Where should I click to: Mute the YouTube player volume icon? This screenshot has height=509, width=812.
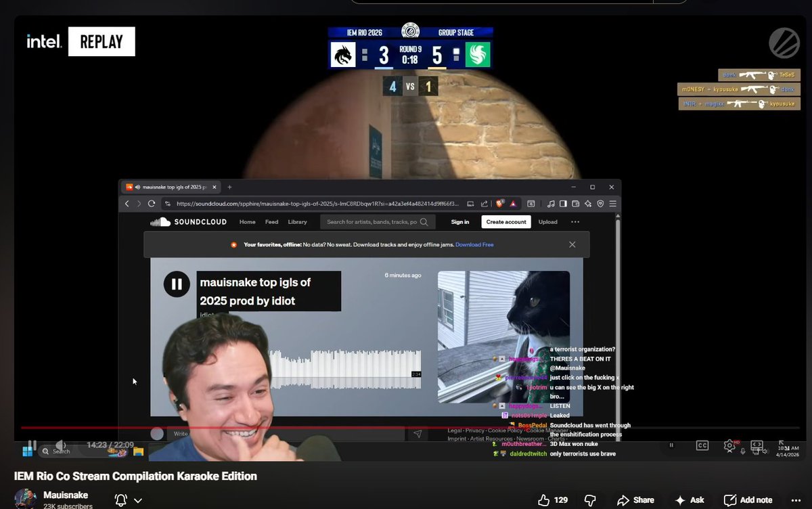pos(61,445)
